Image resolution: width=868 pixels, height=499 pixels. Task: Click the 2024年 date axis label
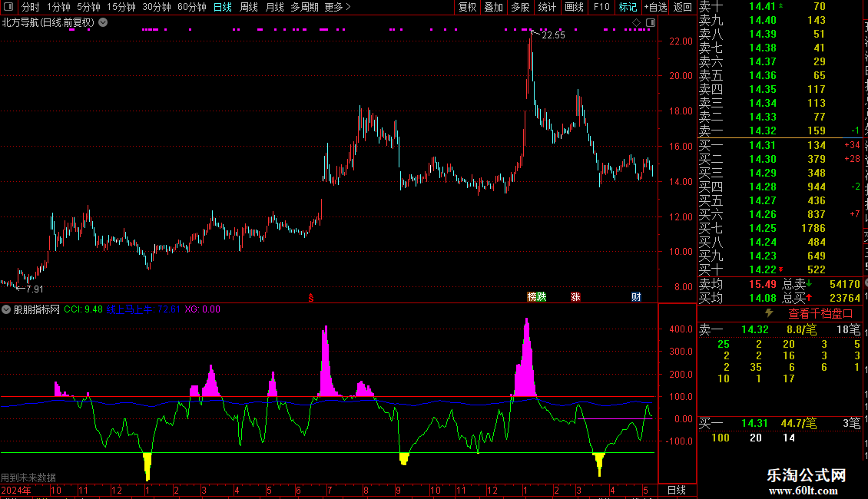click(16, 490)
